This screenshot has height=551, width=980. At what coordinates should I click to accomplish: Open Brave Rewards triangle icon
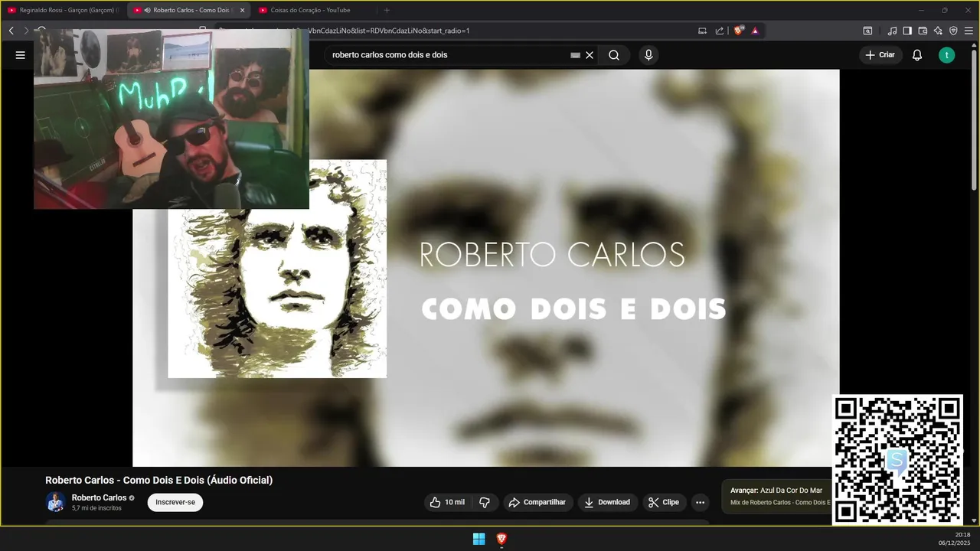[755, 31]
